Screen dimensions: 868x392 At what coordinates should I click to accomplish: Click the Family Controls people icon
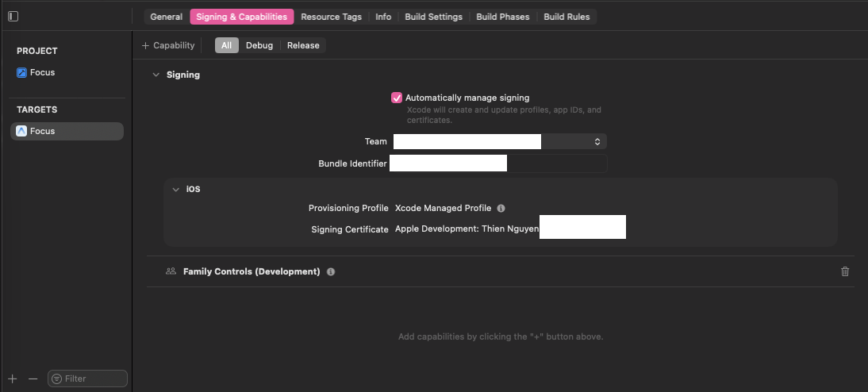[x=171, y=271]
